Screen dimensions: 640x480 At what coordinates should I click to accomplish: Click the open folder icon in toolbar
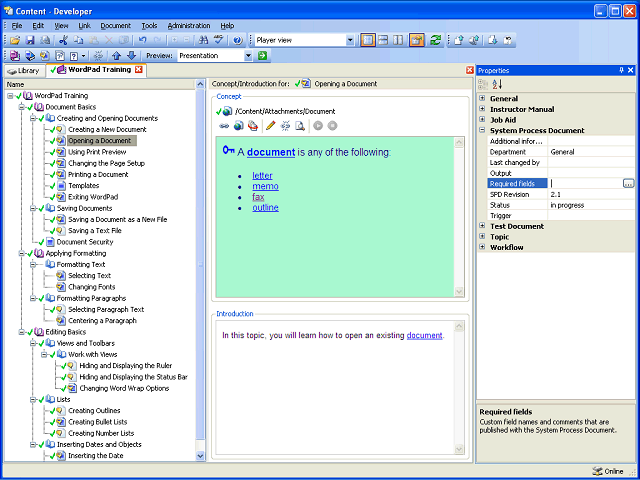pyautogui.click(x=15, y=40)
